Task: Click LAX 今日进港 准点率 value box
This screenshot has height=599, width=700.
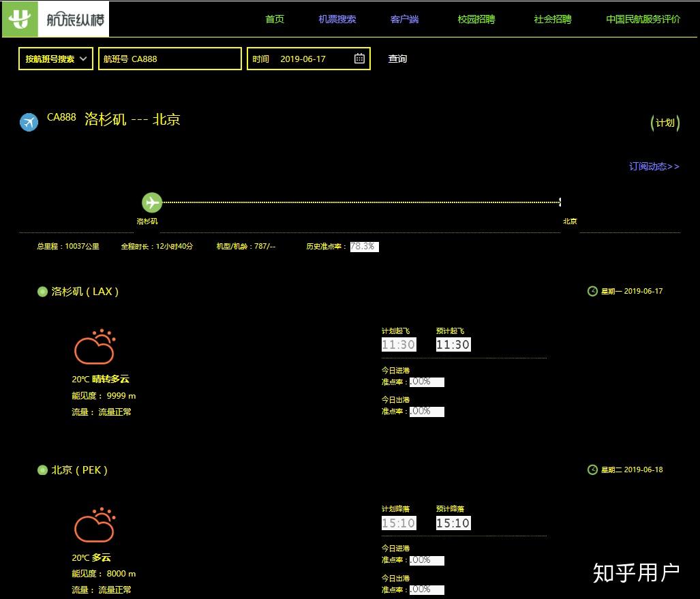Action: click(x=427, y=382)
